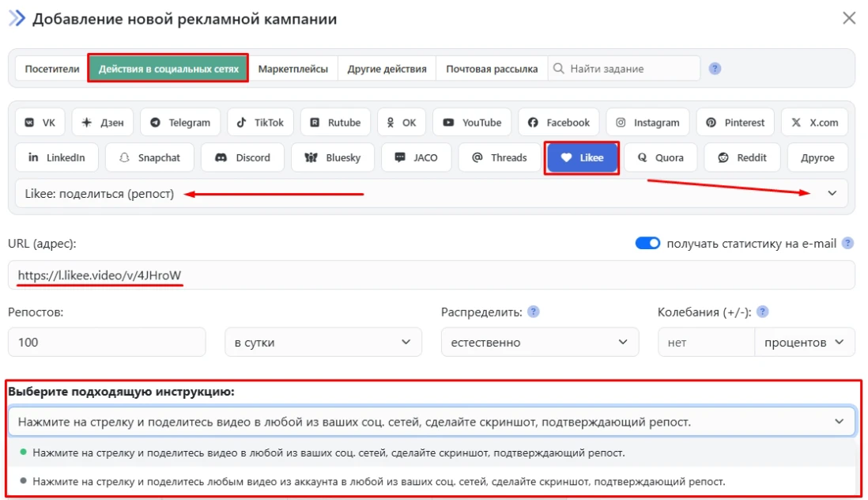Click the help icon next to search field
This screenshot has height=500, width=868.
pyautogui.click(x=715, y=69)
